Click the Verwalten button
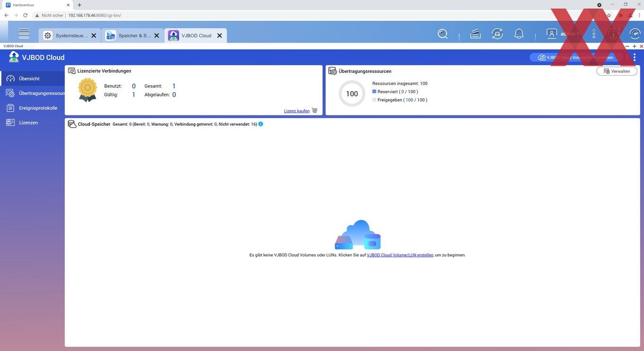 [617, 71]
